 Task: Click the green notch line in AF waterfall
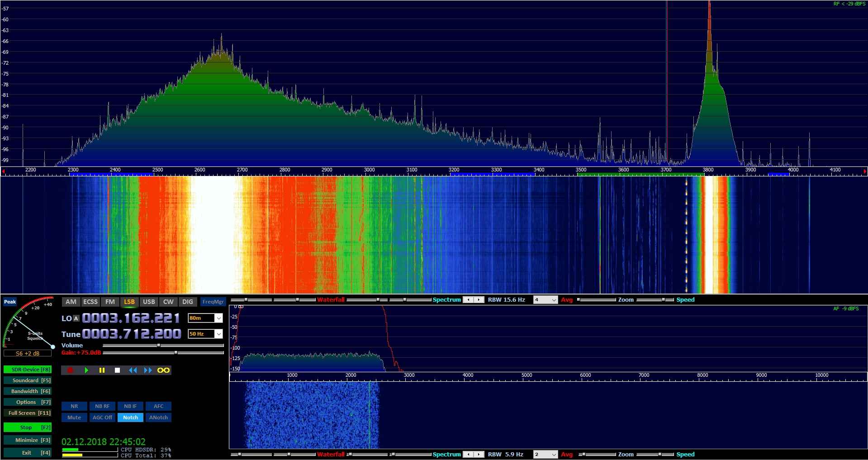pos(370,415)
